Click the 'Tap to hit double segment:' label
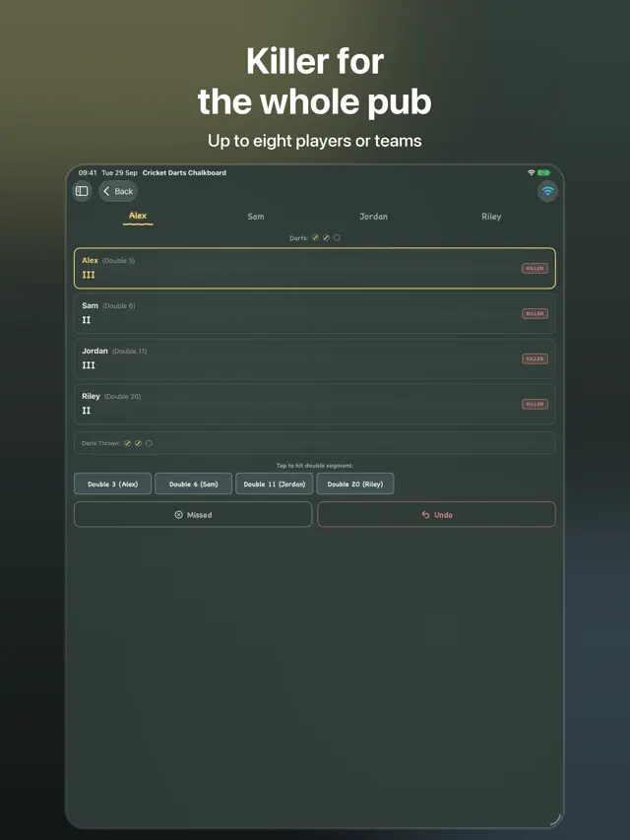Viewport: 630px width, 840px height. point(314,466)
